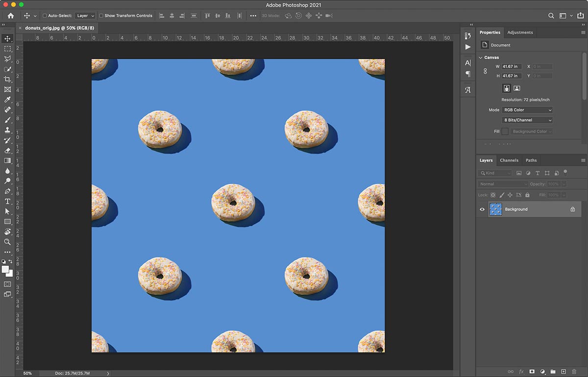The height and width of the screenshot is (377, 588).
Task: Open the blend mode dropdown showing Normal
Action: click(502, 184)
